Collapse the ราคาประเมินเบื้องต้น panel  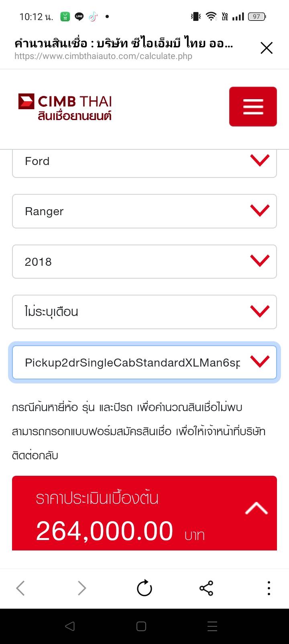[256, 509]
